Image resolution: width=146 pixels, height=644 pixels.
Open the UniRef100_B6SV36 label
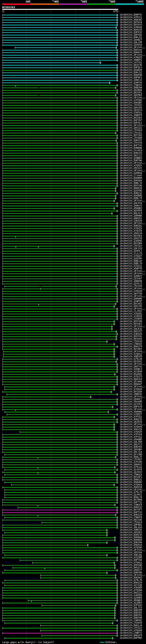click(x=131, y=65)
